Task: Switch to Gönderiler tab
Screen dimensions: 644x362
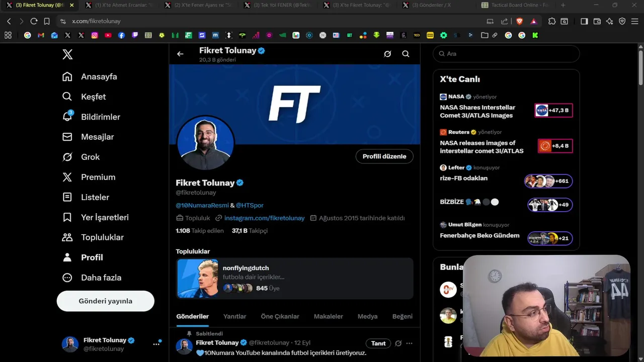Action: 192,316
